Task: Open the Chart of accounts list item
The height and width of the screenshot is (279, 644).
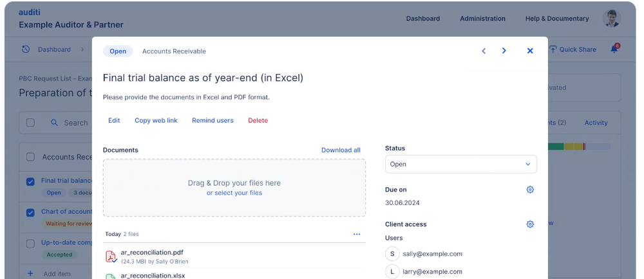Action: (66, 212)
